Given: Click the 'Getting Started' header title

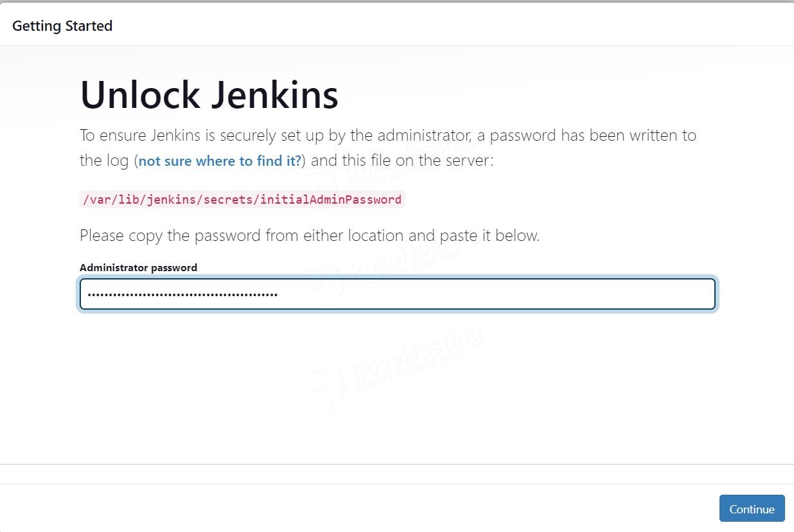Looking at the screenshot, I should tap(62, 26).
